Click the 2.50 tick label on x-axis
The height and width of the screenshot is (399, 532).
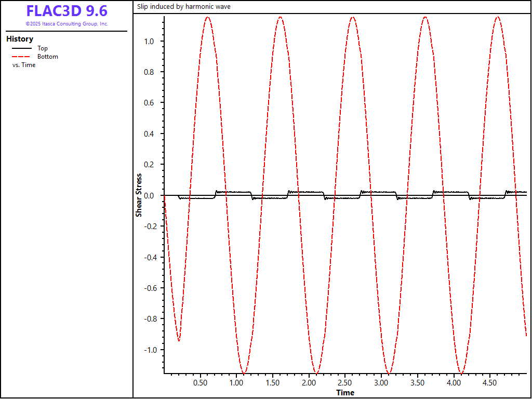point(345,383)
